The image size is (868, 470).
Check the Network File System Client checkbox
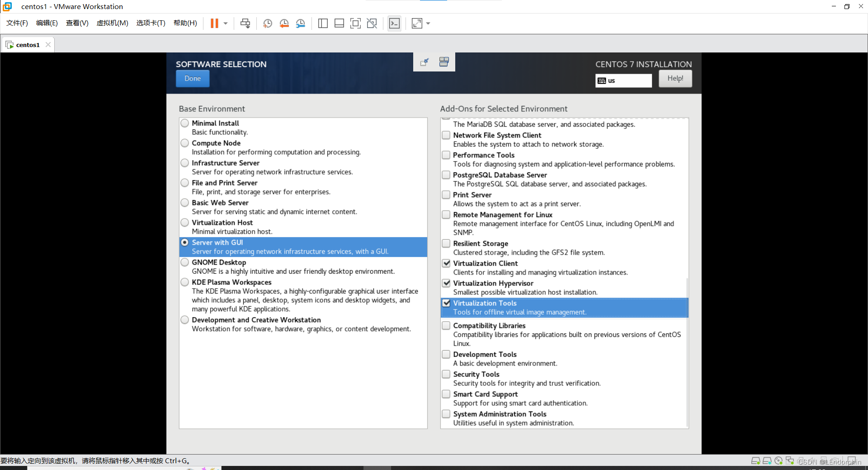click(446, 135)
